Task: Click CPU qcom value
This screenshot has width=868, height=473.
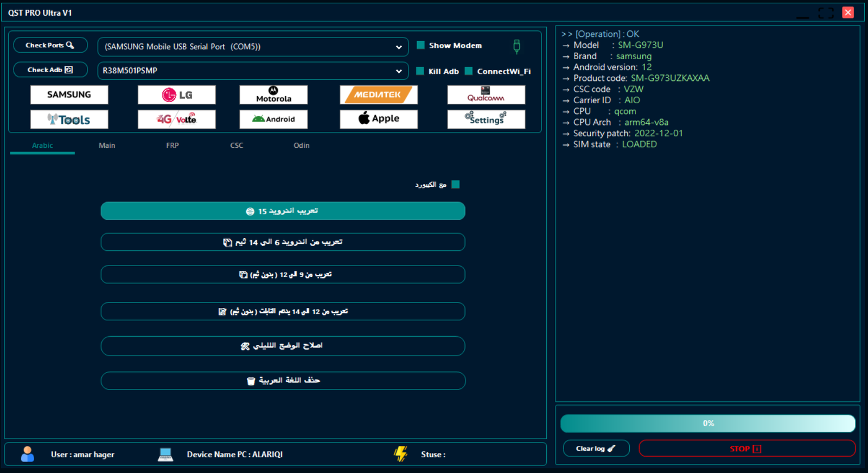Action: [625, 111]
